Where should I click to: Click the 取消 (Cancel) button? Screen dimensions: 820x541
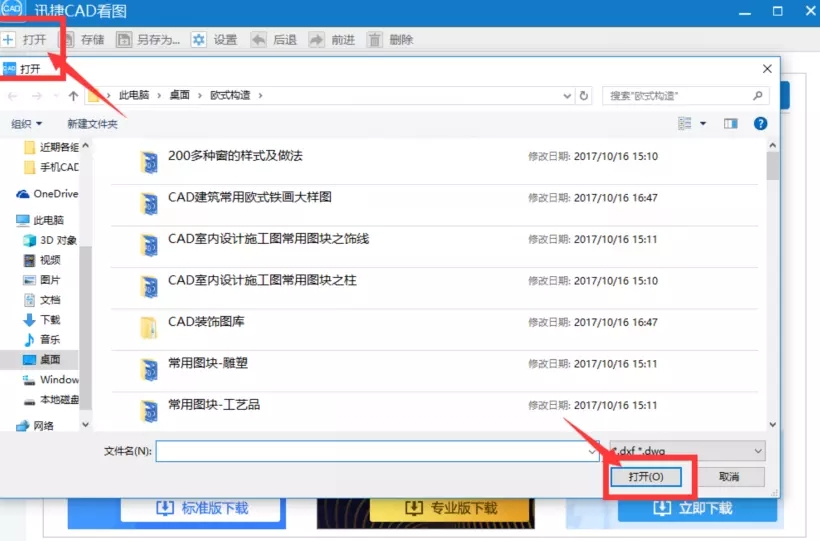[728, 477]
